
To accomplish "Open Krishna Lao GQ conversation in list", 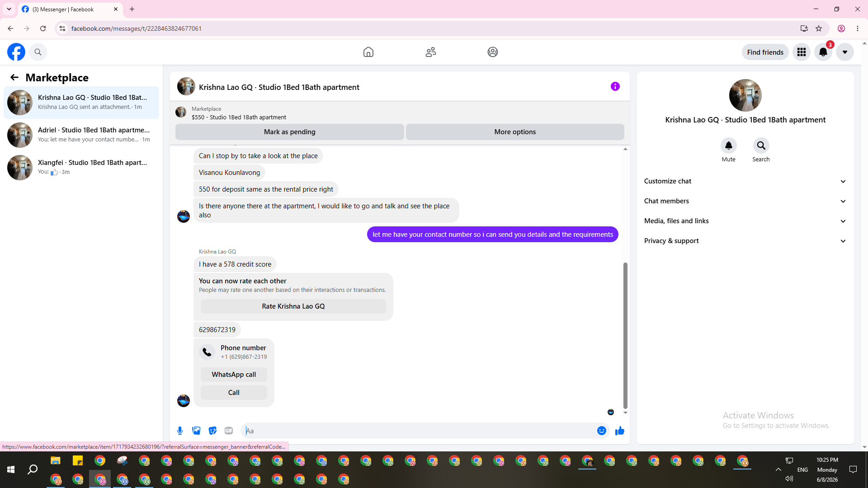I will coord(81,103).
